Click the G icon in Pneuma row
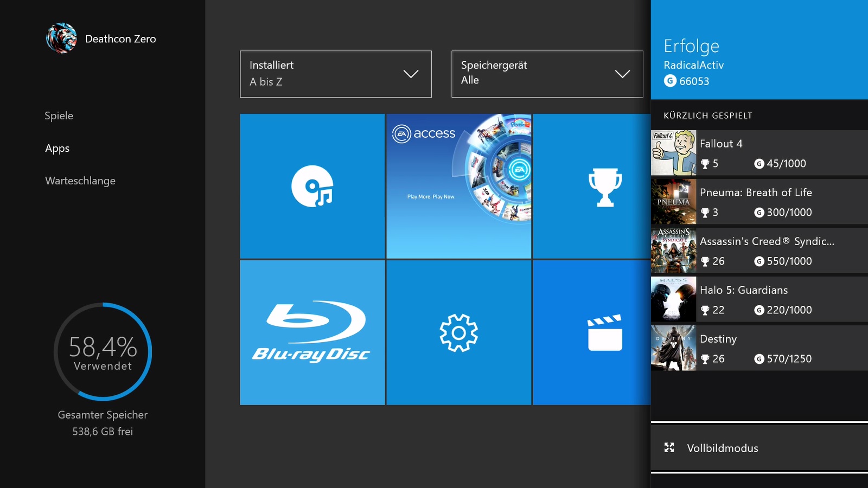 pos(759,213)
